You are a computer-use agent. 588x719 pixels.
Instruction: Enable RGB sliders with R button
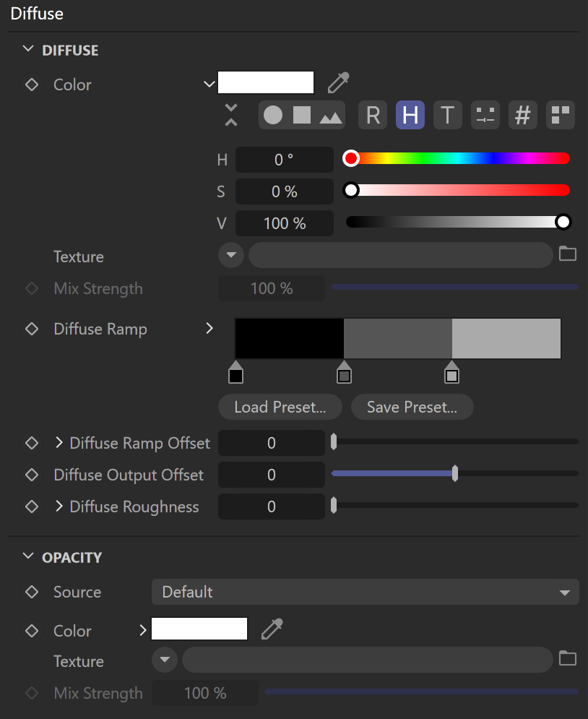pos(373,115)
